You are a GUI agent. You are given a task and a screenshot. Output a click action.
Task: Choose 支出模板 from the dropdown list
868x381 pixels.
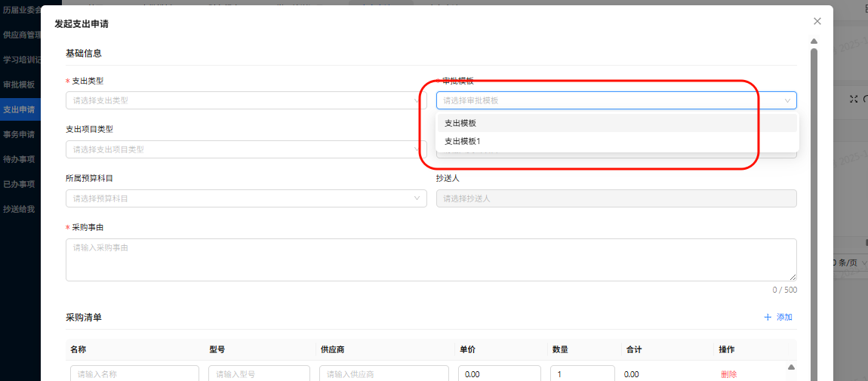[x=460, y=123]
